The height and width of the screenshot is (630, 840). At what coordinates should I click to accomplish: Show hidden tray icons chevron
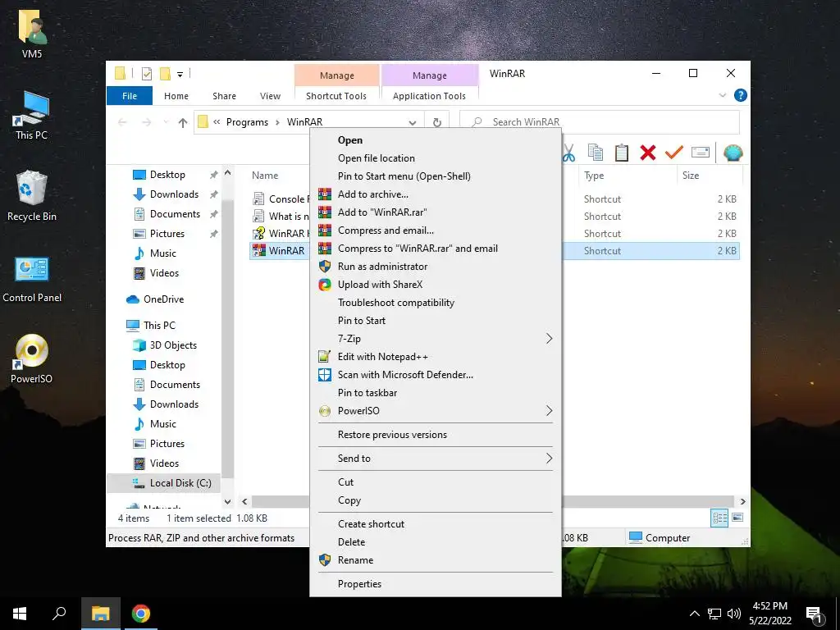pos(694,614)
